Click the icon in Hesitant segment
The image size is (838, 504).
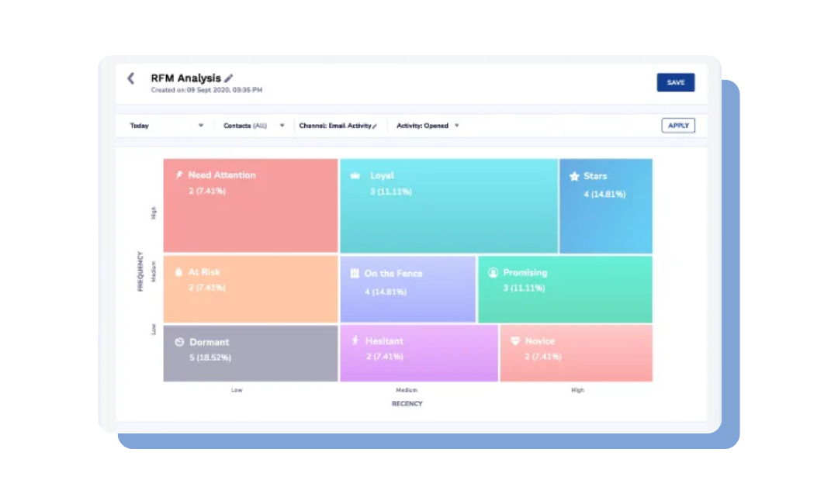pyautogui.click(x=355, y=340)
